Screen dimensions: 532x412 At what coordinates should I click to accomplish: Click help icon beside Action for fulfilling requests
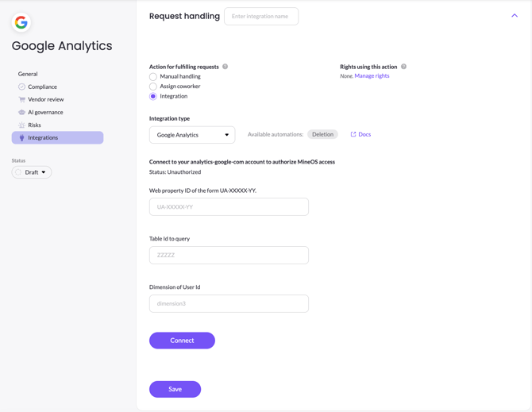point(226,67)
